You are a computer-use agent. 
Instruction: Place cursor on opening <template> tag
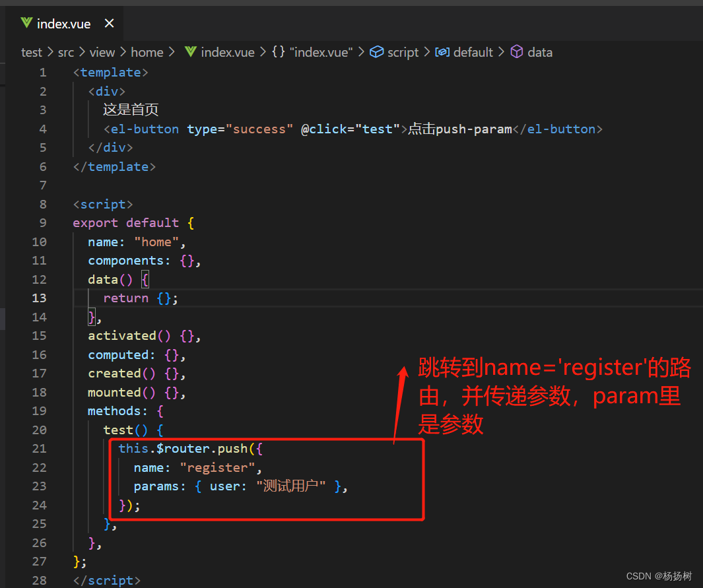110,73
